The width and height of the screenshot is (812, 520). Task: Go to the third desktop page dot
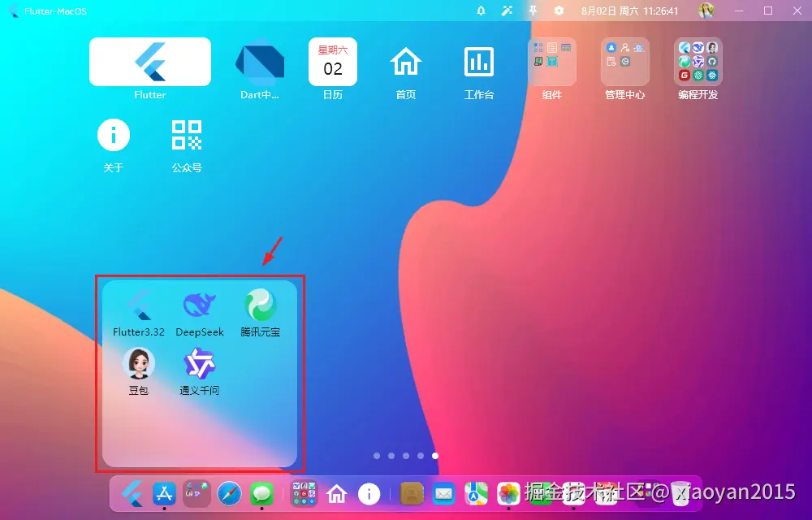[406, 456]
